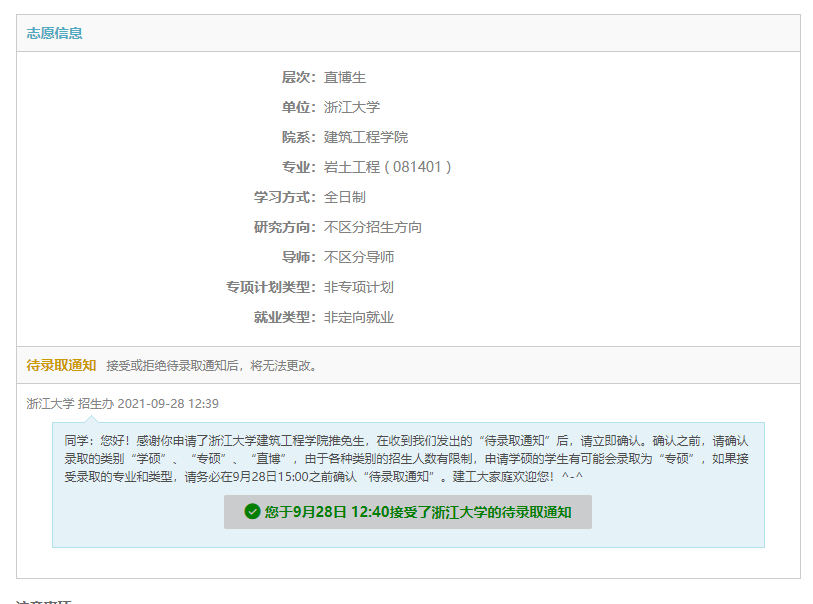
Task: Select the 待录取通知 section heading
Action: [61, 365]
